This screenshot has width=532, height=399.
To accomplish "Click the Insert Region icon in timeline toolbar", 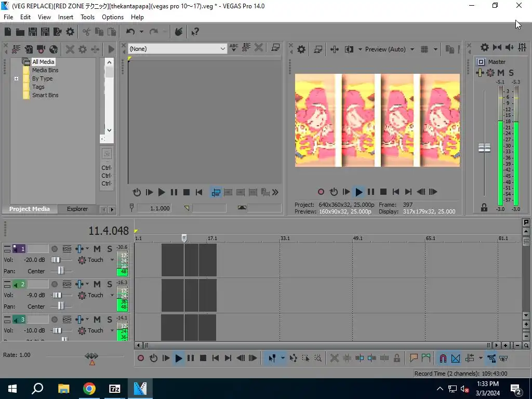I will tap(426, 358).
